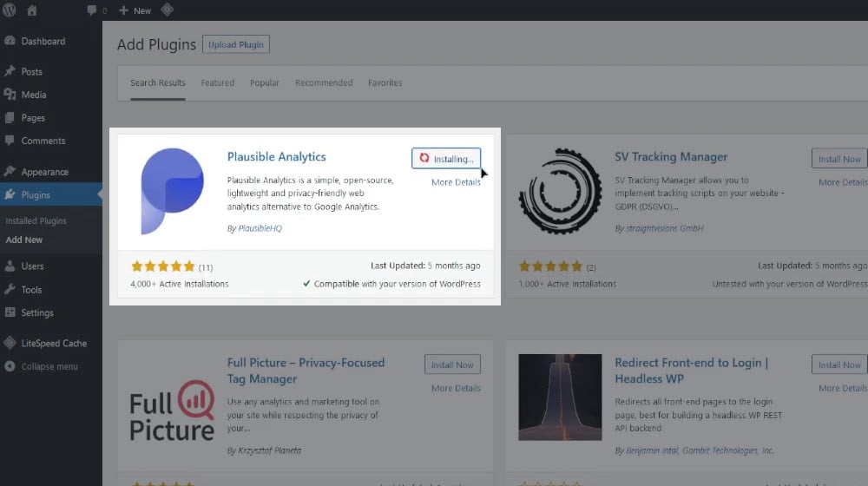The height and width of the screenshot is (486, 868).
Task: Select Add New submenu item
Action: [23, 240]
